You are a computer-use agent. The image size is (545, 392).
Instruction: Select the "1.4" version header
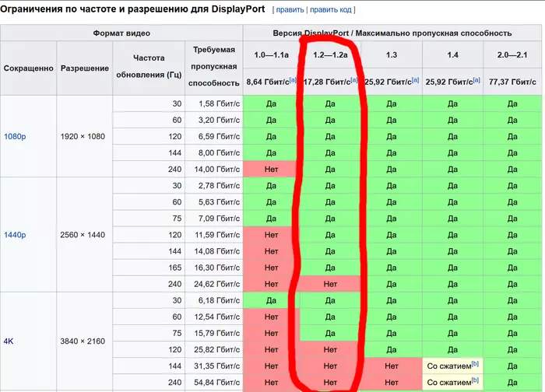click(x=452, y=55)
